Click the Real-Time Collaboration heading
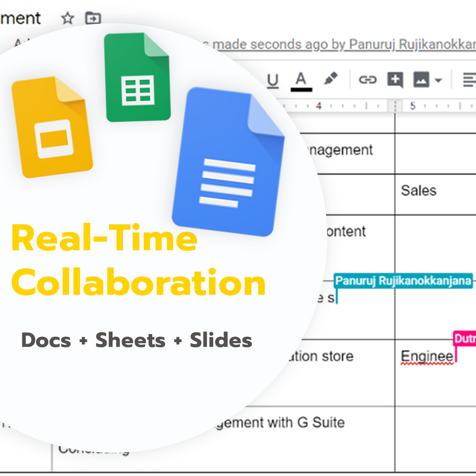Viewport: 476px width, 476px height. coord(138,259)
